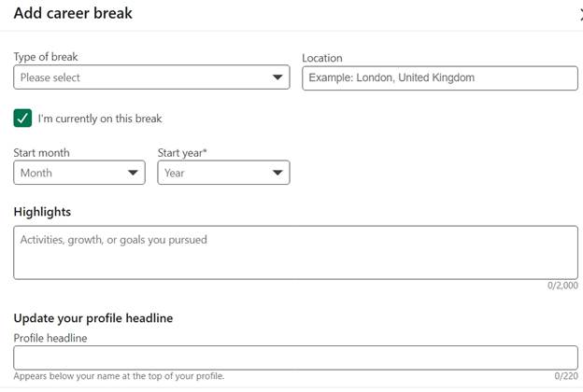Uncheck the currently on this break checkbox
Image resolution: width=583 pixels, height=392 pixels.
point(22,119)
